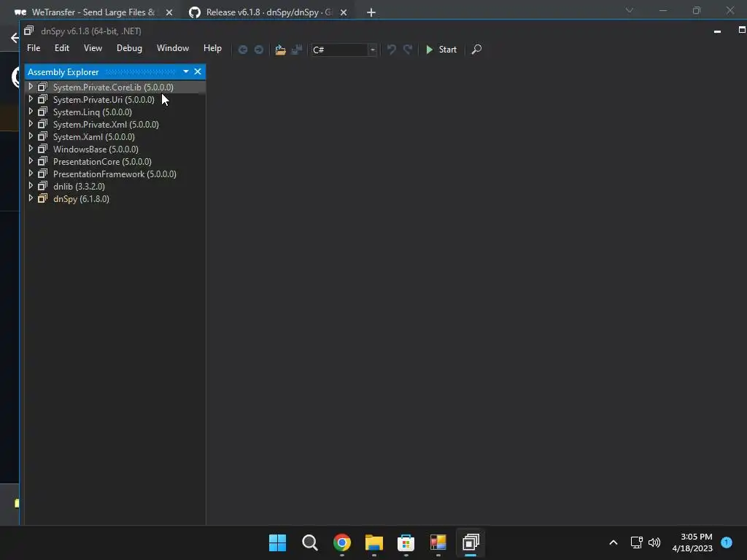Open Google Chrome from taskbar
Image resolution: width=747 pixels, height=560 pixels.
342,542
